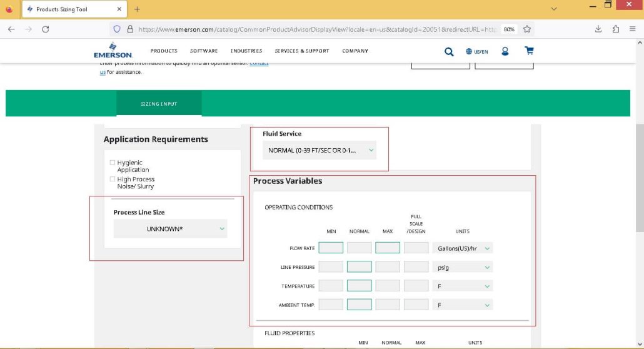
Task: Click the address bar URL
Action: pos(316,29)
